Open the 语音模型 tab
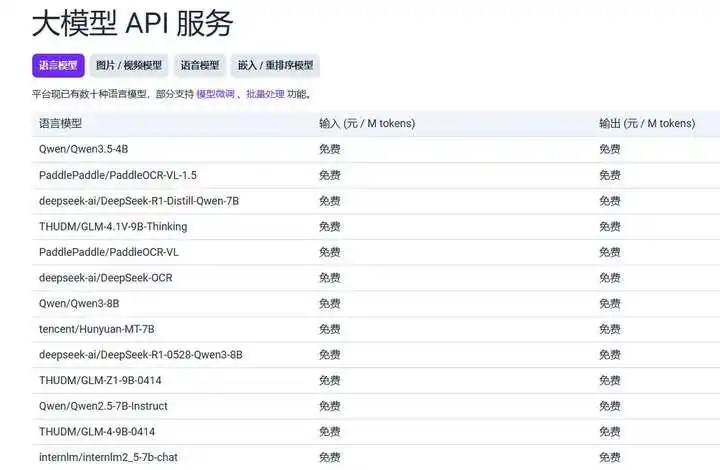This screenshot has width=720, height=470. [x=200, y=66]
